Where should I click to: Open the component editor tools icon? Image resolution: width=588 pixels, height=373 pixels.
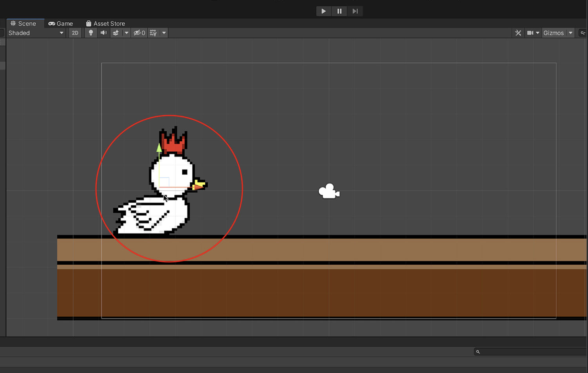[518, 33]
